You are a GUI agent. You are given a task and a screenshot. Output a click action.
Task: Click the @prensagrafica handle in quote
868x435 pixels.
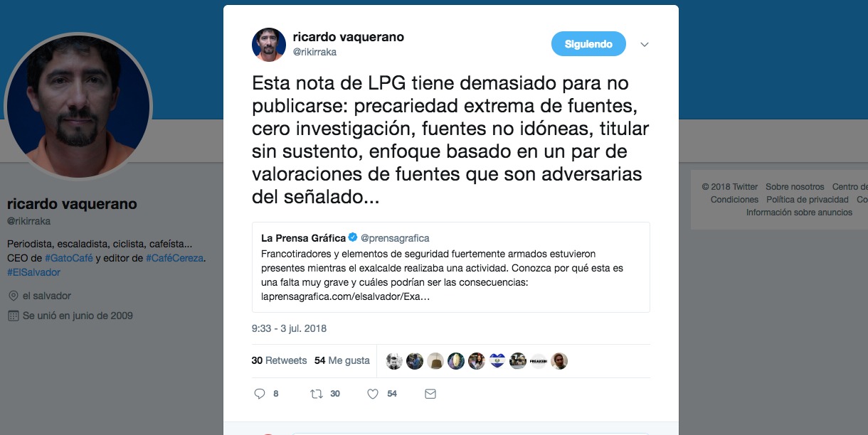[x=395, y=237]
